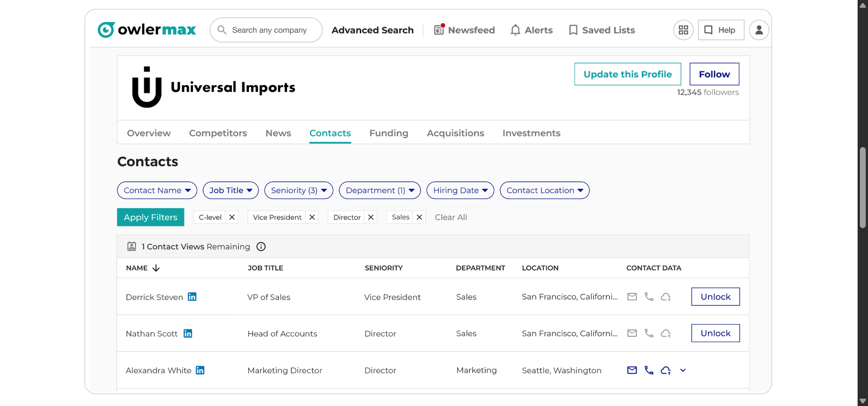Click the Apply Filters button
Image resolution: width=868 pixels, height=406 pixels.
(151, 217)
